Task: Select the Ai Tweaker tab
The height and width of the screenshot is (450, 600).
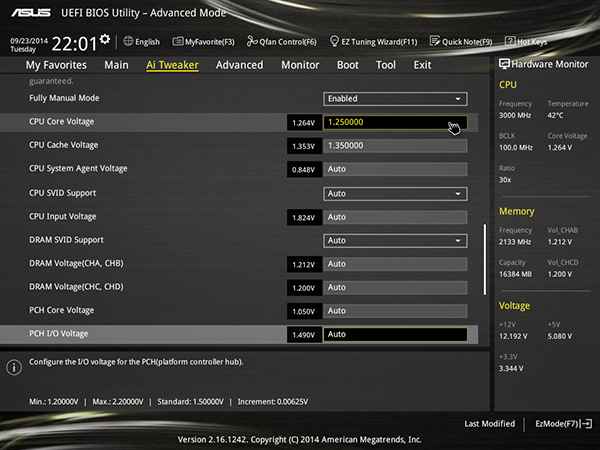Action: 172,65
